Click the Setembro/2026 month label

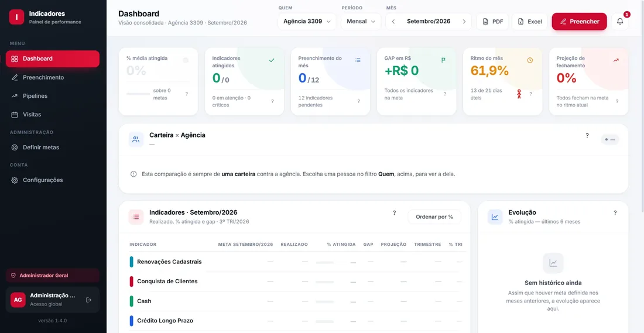pyautogui.click(x=429, y=21)
